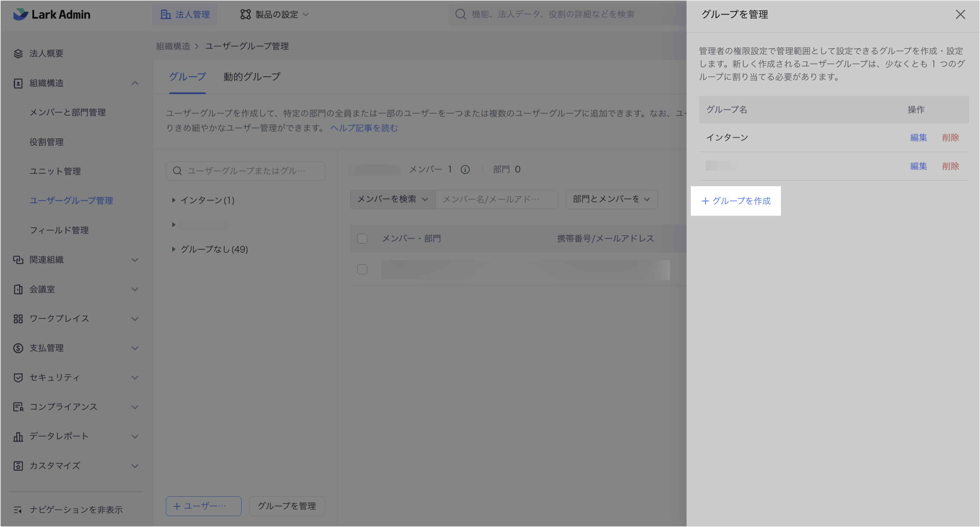Screen dimensions: 980x527
Task: Open the 製品の設定 dropdown menu
Action: pyautogui.click(x=274, y=14)
